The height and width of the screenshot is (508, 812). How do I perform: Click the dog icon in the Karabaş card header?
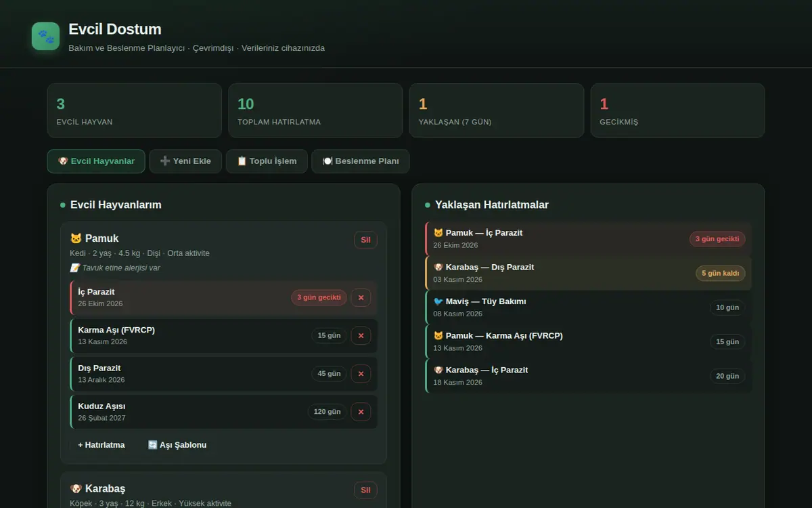[x=76, y=488]
